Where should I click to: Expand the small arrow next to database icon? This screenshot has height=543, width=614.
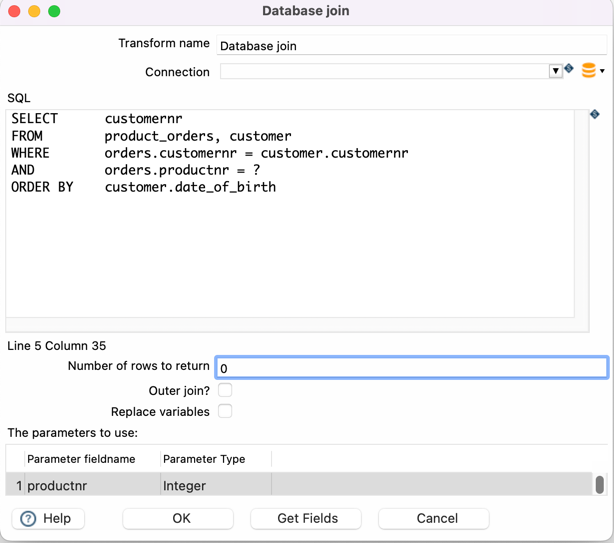click(x=602, y=72)
